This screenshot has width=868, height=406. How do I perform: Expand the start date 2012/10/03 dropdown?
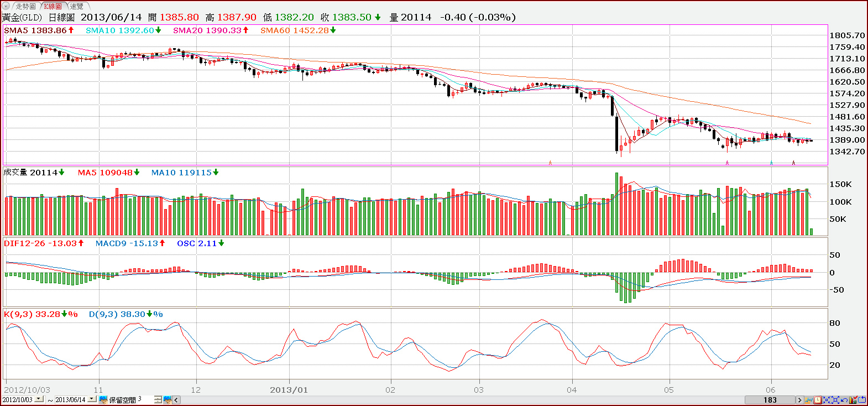pyautogui.click(x=39, y=399)
